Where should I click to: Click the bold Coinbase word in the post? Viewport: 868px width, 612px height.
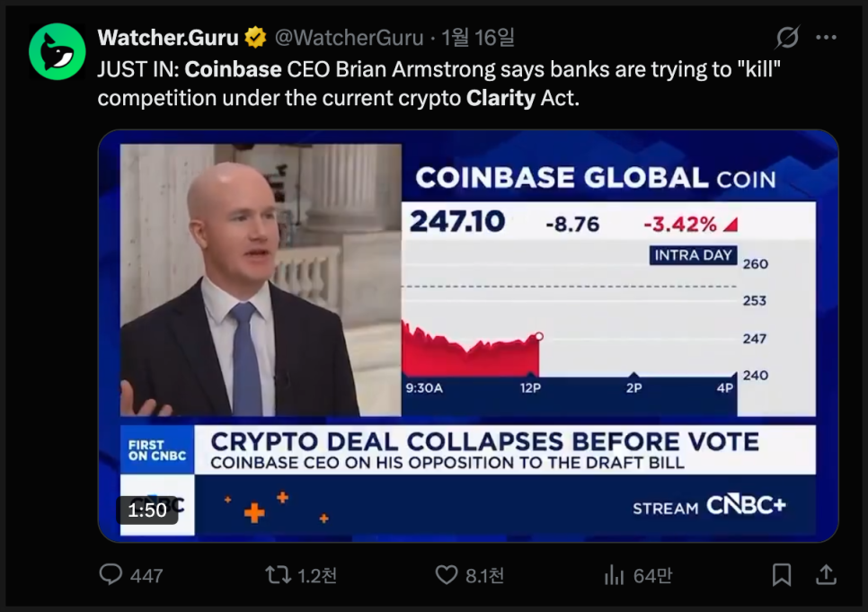pos(233,69)
